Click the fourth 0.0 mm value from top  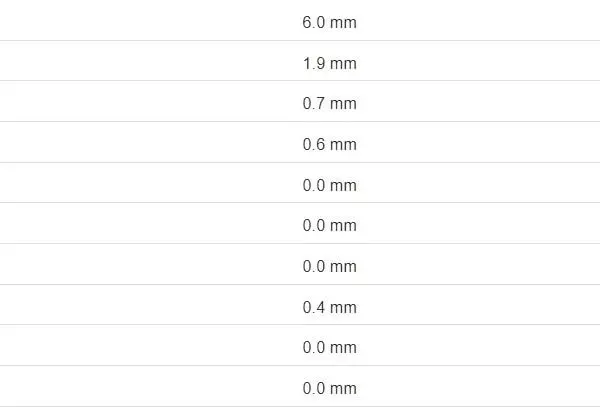[329, 348]
